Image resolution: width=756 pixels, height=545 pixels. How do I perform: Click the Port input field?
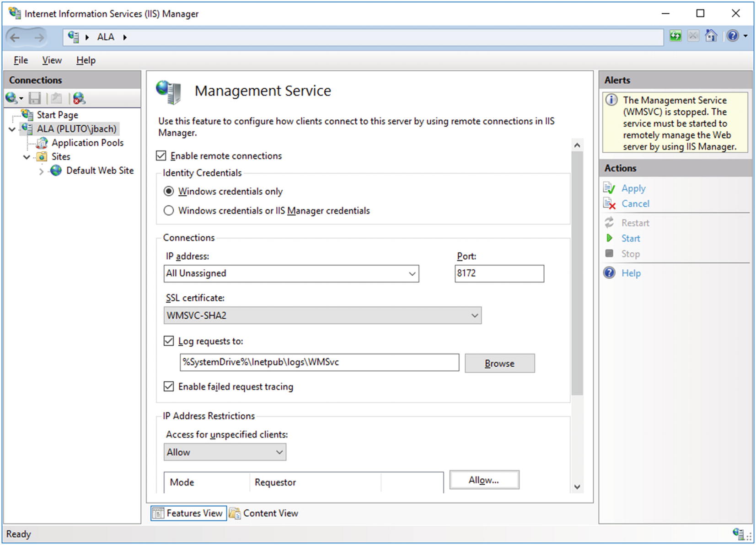(x=499, y=273)
